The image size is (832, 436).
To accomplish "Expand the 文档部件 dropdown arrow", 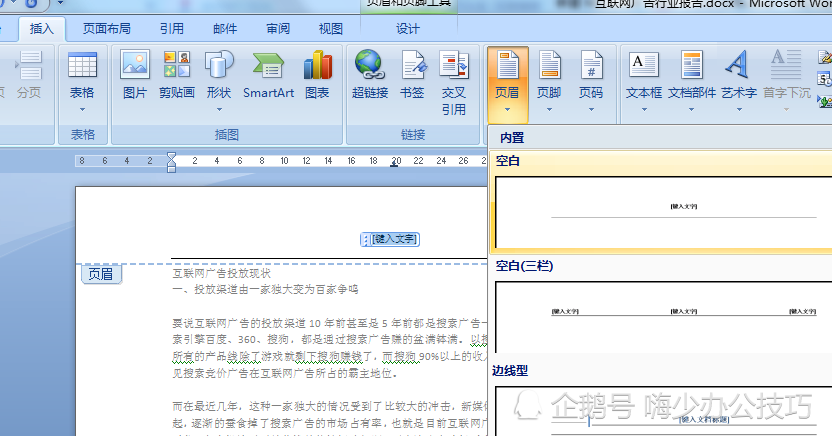I will click(691, 110).
